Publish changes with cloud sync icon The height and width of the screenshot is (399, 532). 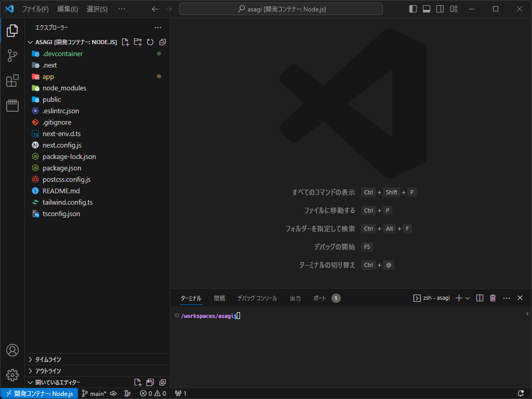[x=113, y=394]
